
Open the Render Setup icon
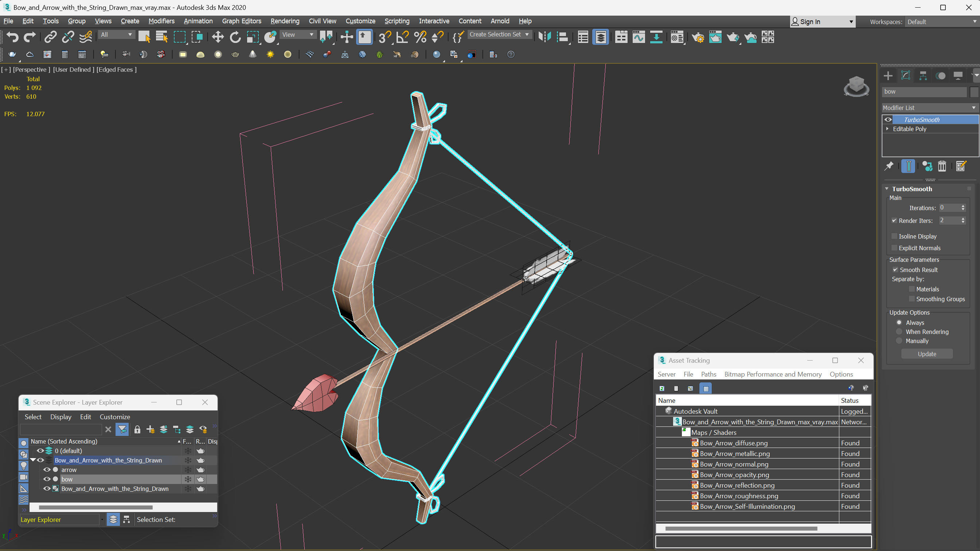[x=698, y=37]
